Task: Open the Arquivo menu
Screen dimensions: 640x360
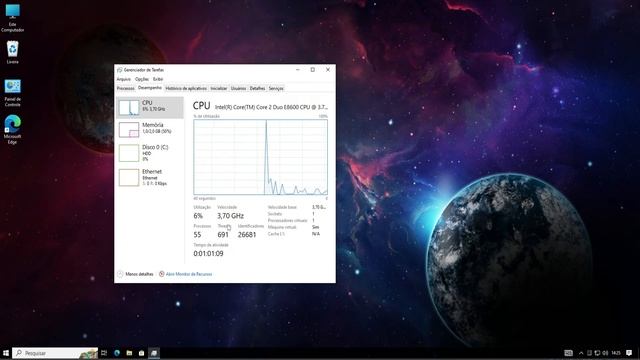Action: pyautogui.click(x=124, y=79)
